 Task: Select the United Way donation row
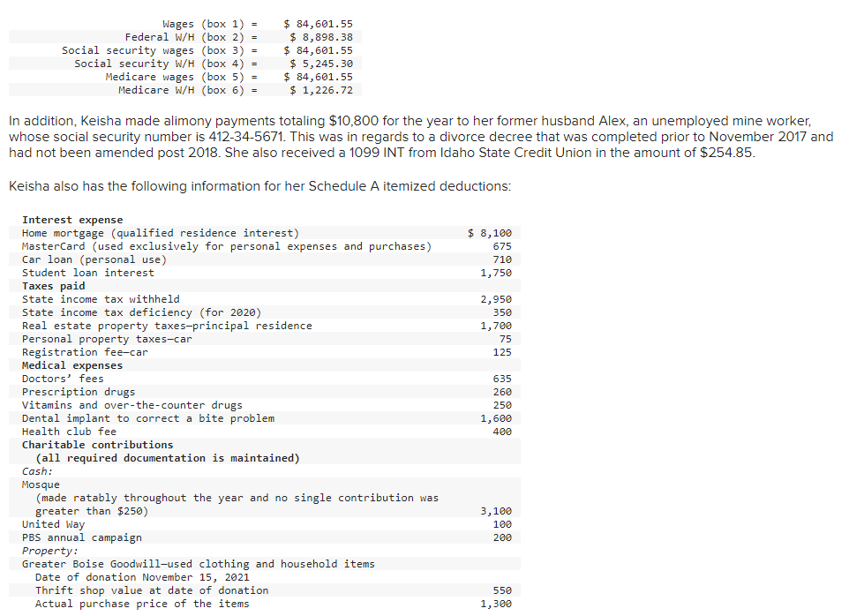coord(51,523)
